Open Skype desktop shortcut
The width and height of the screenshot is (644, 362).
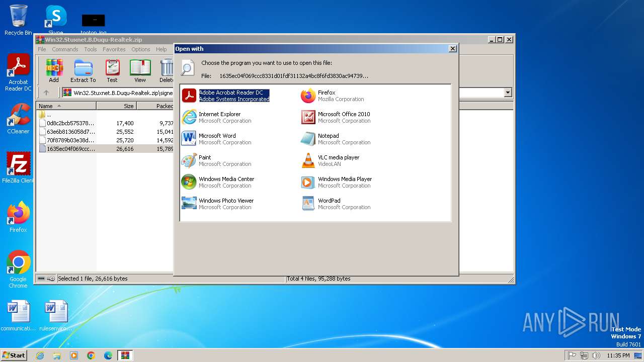click(55, 20)
